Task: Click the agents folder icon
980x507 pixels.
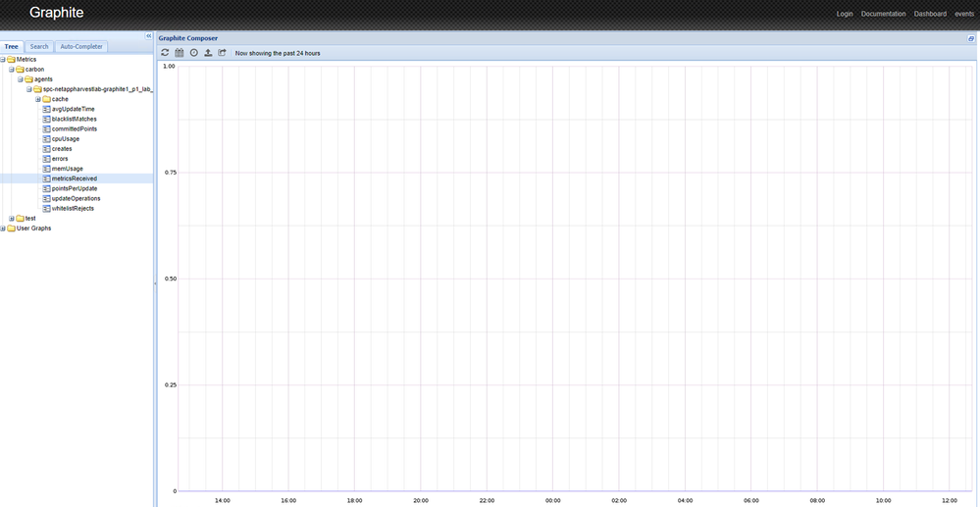Action: [28, 79]
